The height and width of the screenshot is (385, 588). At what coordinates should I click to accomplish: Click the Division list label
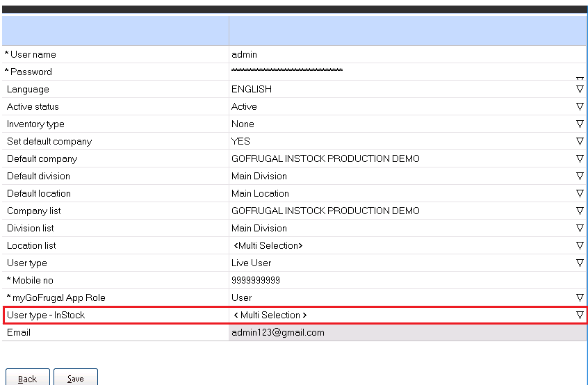pyautogui.click(x=31, y=228)
